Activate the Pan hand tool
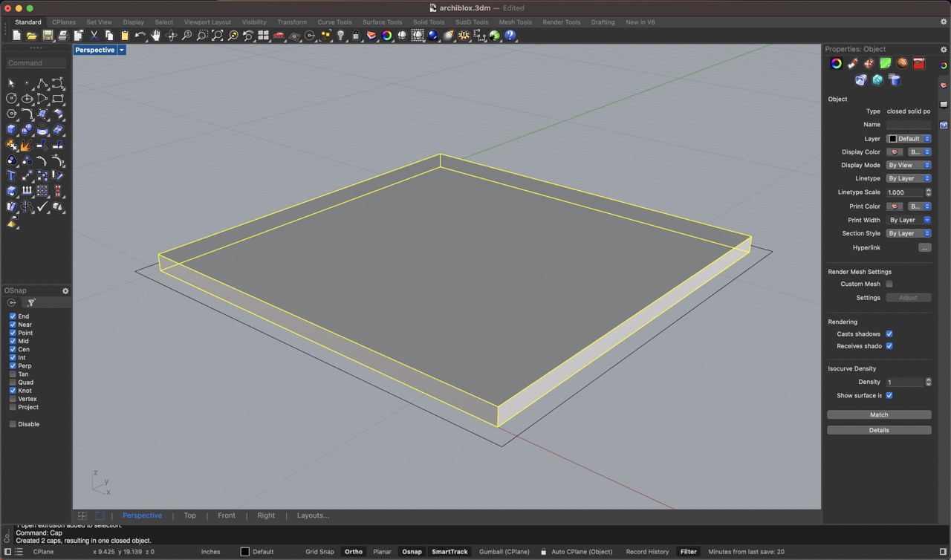 (155, 36)
